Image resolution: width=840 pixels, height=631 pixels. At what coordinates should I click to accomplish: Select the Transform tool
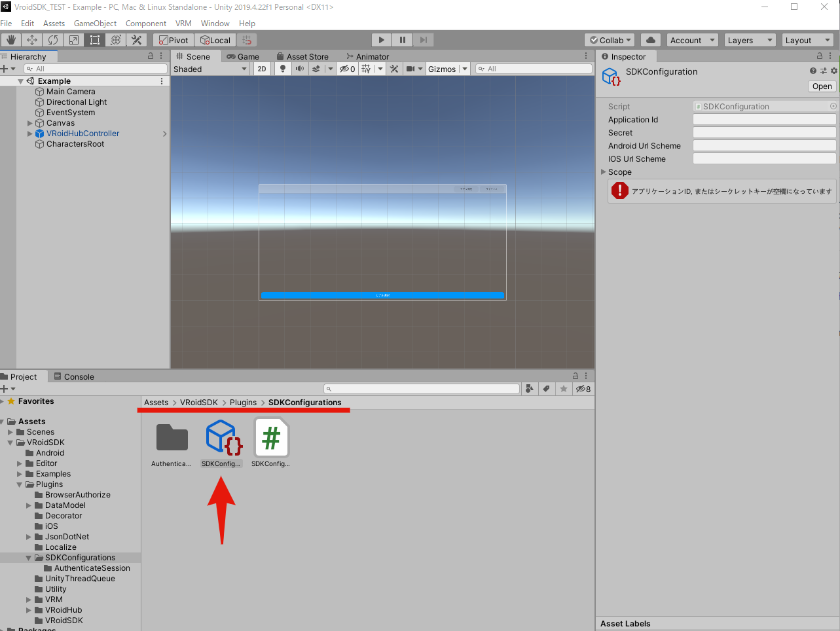pos(116,40)
